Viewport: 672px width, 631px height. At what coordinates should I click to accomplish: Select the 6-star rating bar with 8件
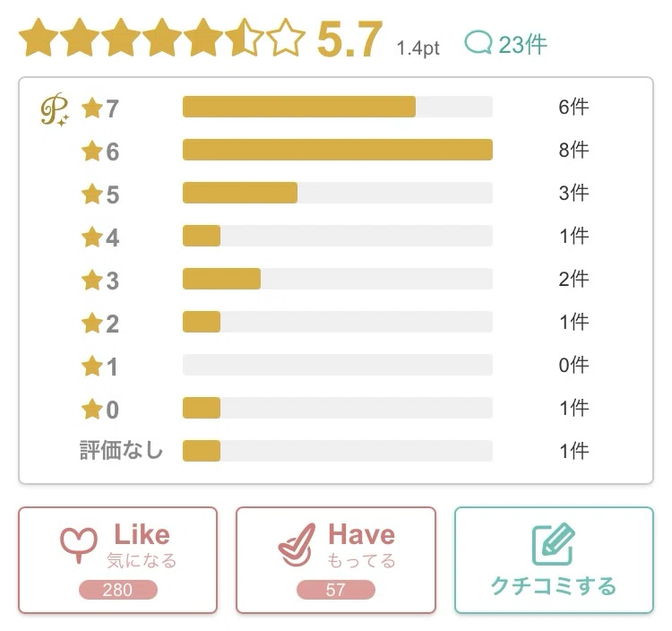(x=338, y=150)
